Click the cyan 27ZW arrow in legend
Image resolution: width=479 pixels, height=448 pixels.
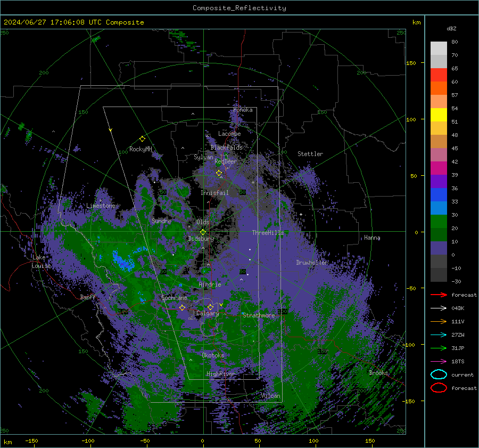point(439,335)
